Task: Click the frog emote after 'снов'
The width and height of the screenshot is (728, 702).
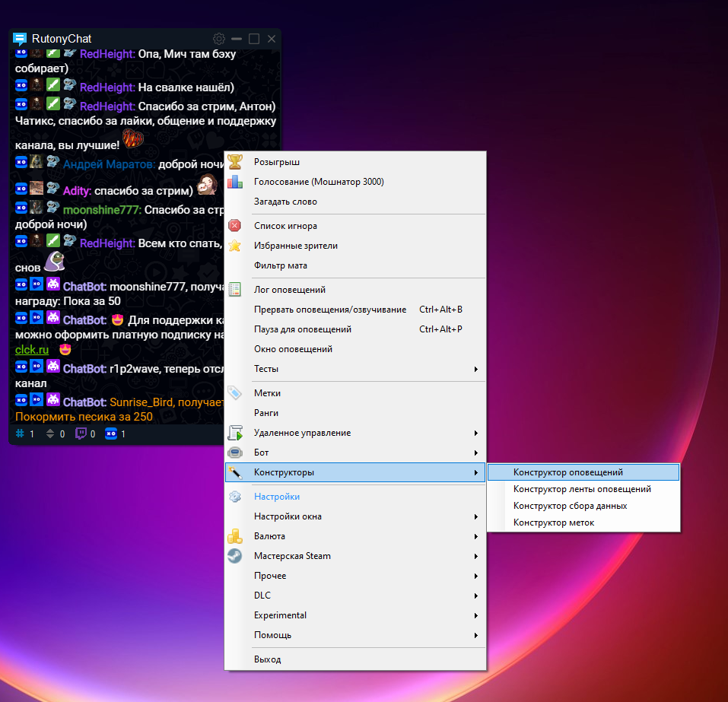Action: point(54,262)
